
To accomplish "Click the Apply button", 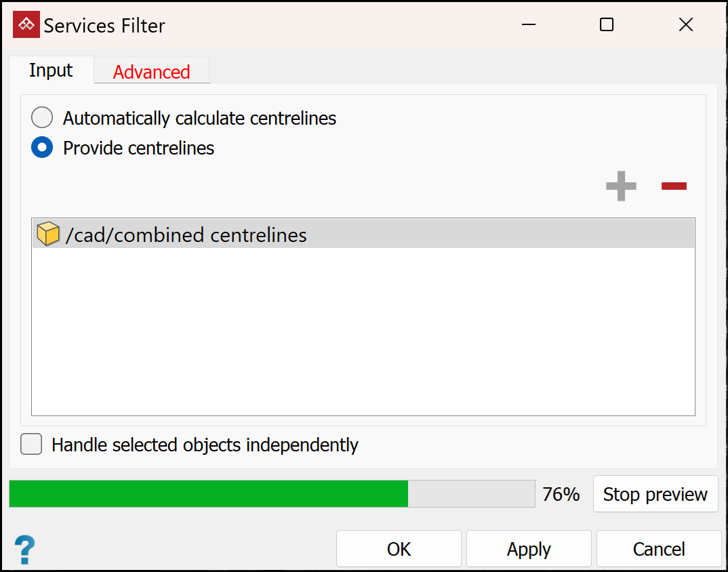I will [x=529, y=549].
